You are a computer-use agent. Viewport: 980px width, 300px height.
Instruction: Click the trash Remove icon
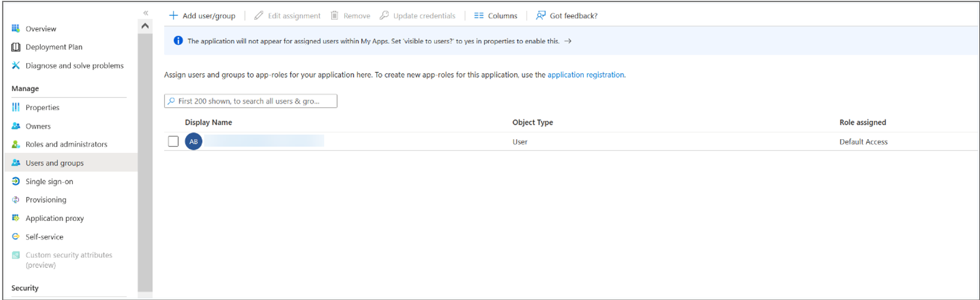335,15
